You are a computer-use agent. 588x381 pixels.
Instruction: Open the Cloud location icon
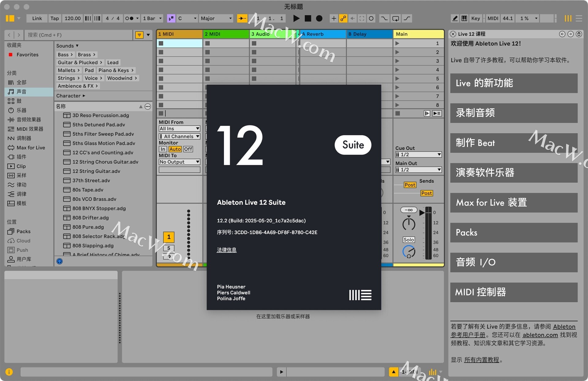coord(11,241)
